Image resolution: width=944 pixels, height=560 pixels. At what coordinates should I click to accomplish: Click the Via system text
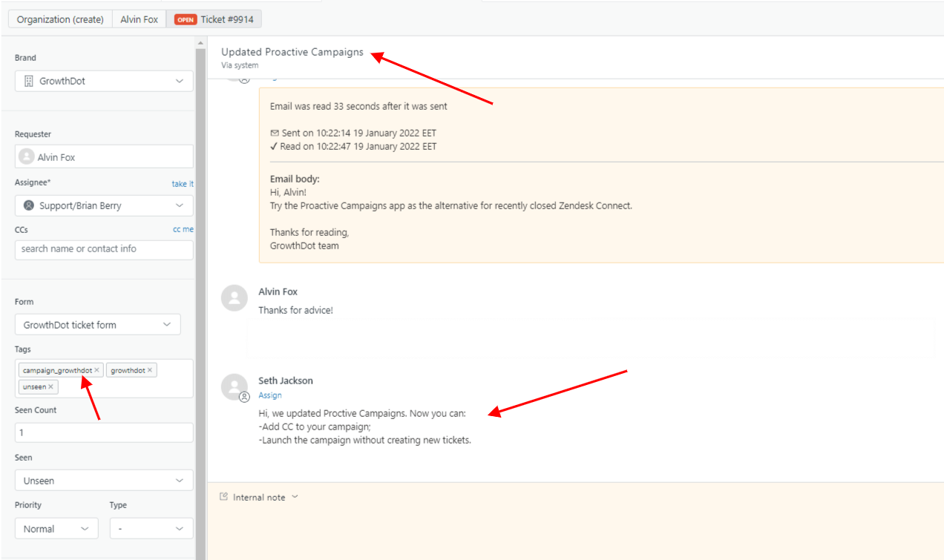click(x=240, y=65)
